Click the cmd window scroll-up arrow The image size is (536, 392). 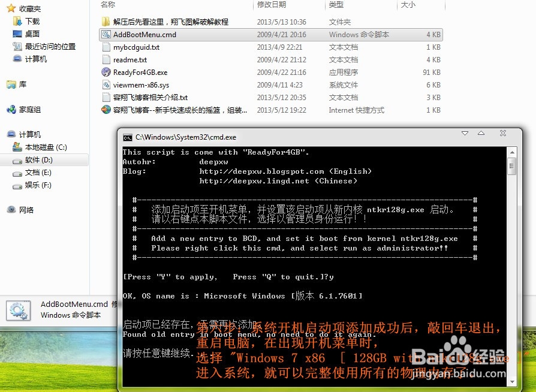pos(512,152)
